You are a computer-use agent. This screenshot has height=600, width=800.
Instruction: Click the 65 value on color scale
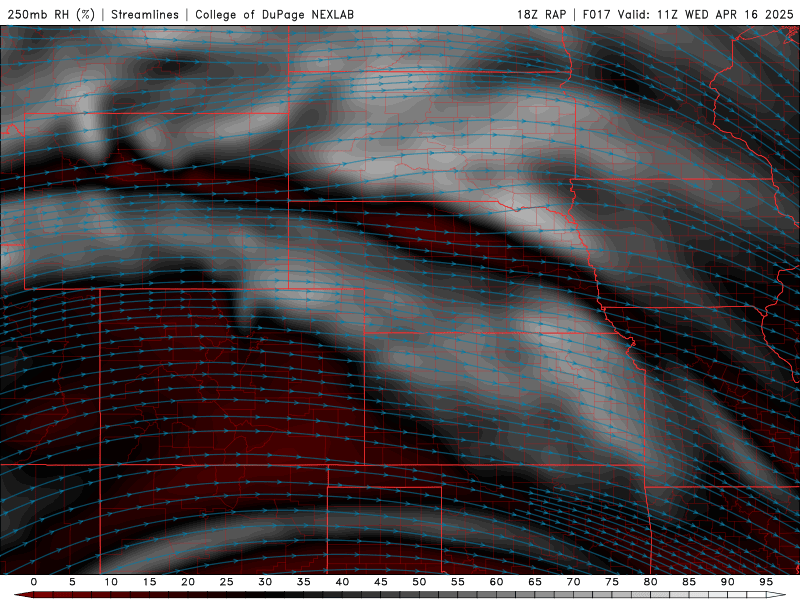[535, 582]
